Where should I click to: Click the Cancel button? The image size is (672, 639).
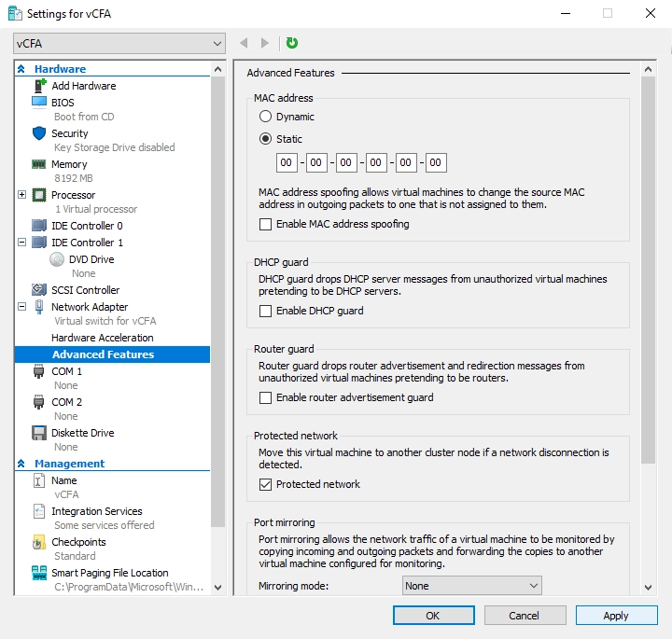[525, 616]
